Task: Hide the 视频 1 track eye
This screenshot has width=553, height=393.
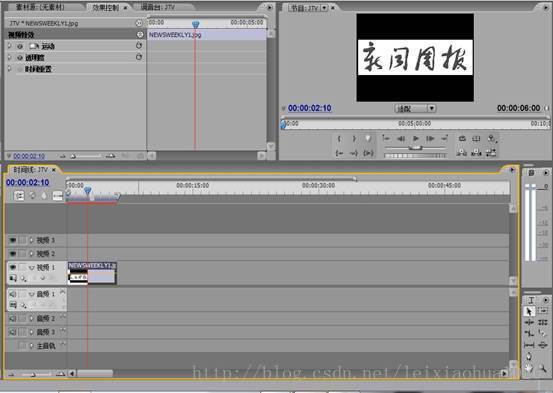Action: [13, 267]
